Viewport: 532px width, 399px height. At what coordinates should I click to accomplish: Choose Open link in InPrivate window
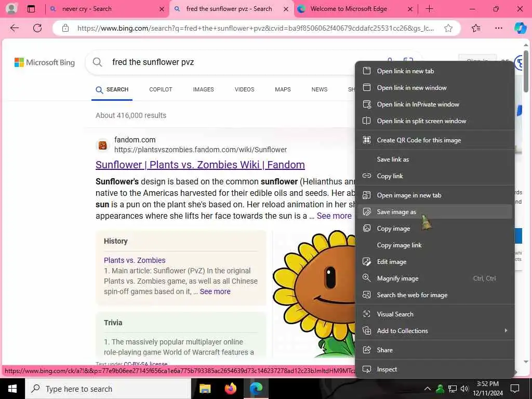434,104
